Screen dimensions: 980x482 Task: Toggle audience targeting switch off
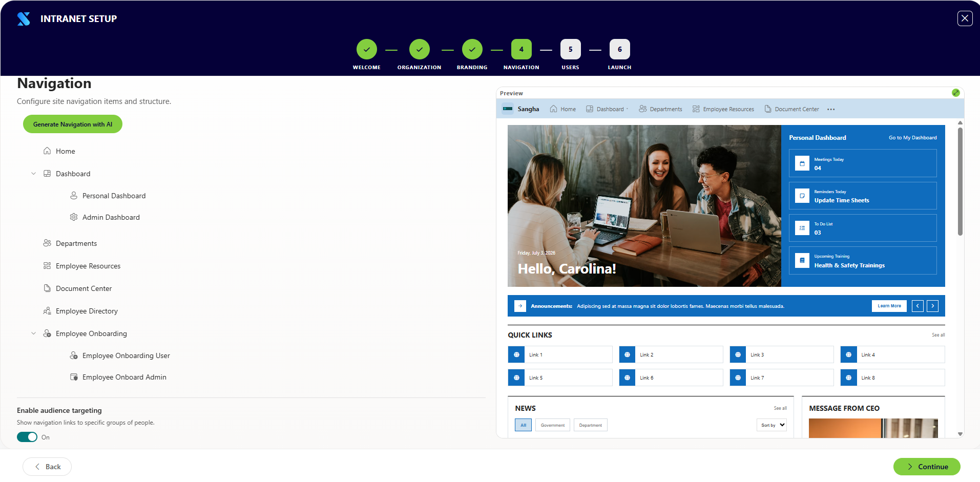27,437
